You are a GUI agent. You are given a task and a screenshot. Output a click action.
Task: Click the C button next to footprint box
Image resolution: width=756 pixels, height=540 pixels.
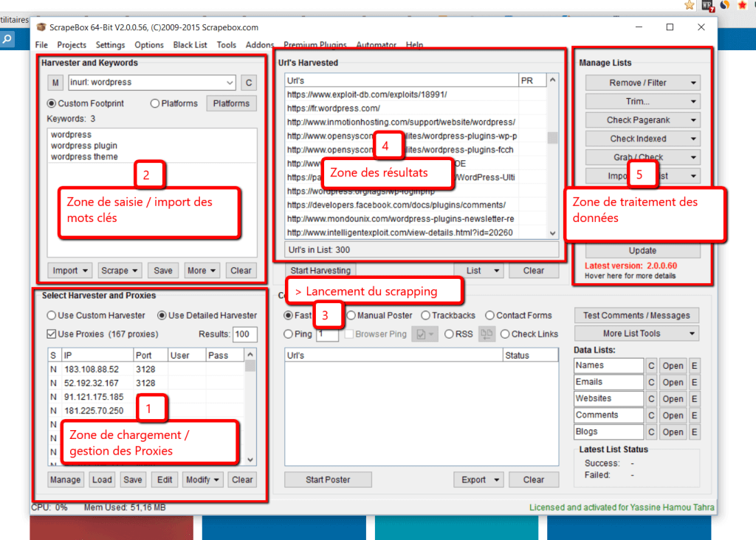click(249, 83)
